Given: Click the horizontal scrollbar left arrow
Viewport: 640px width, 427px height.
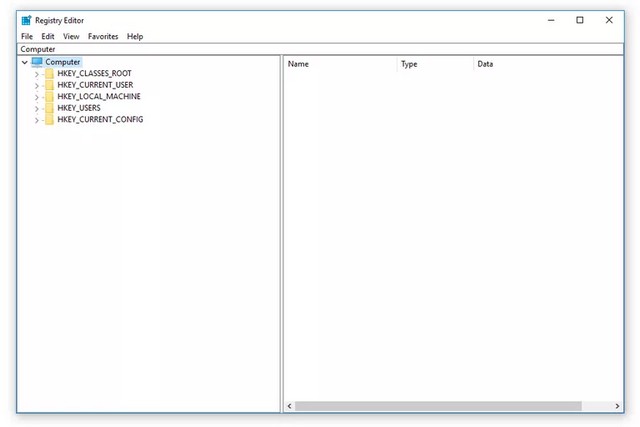Looking at the screenshot, I should point(289,406).
